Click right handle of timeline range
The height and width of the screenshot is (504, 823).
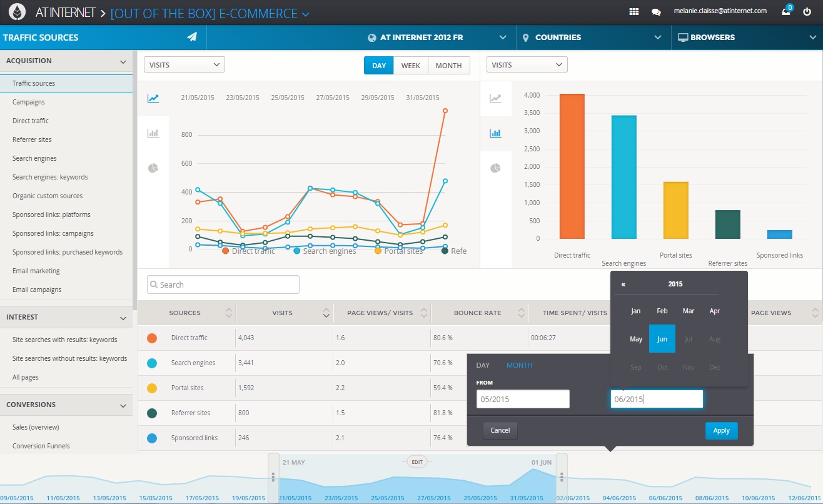pyautogui.click(x=562, y=477)
